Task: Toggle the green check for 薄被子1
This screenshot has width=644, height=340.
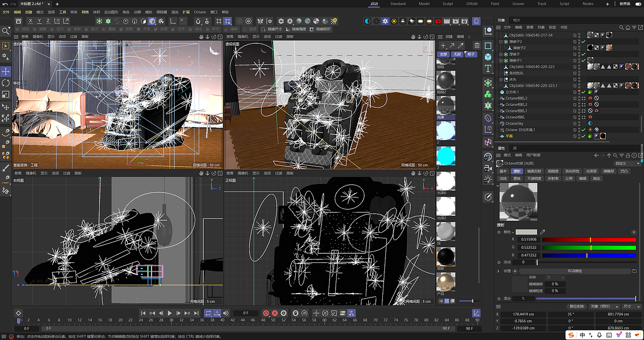Action: [583, 60]
